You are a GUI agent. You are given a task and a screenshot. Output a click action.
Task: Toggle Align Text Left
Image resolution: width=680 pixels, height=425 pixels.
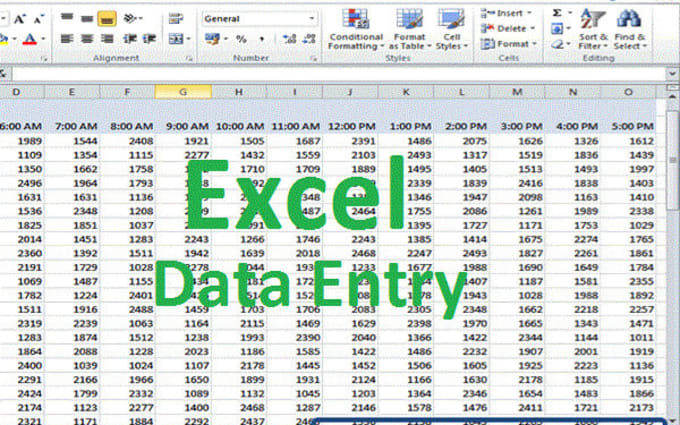[x=67, y=39]
